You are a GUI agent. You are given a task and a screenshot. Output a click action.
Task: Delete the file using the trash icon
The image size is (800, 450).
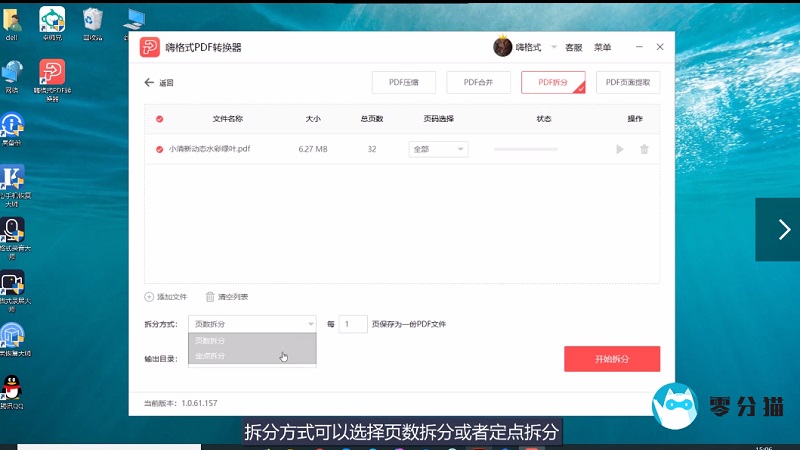click(x=644, y=149)
